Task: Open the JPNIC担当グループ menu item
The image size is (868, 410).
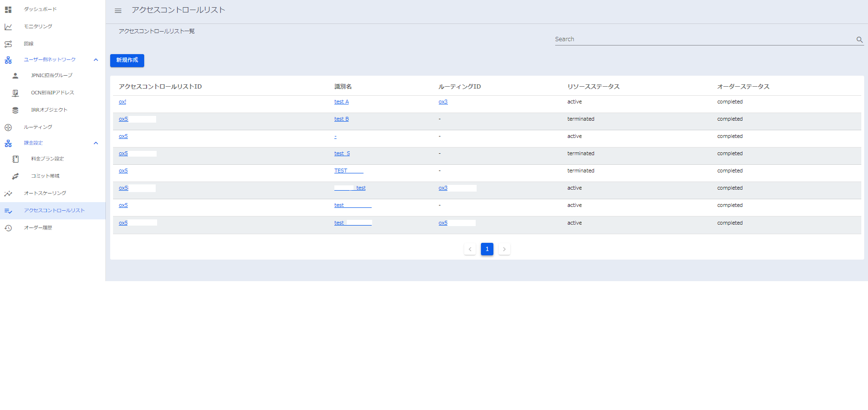Action: (52, 76)
